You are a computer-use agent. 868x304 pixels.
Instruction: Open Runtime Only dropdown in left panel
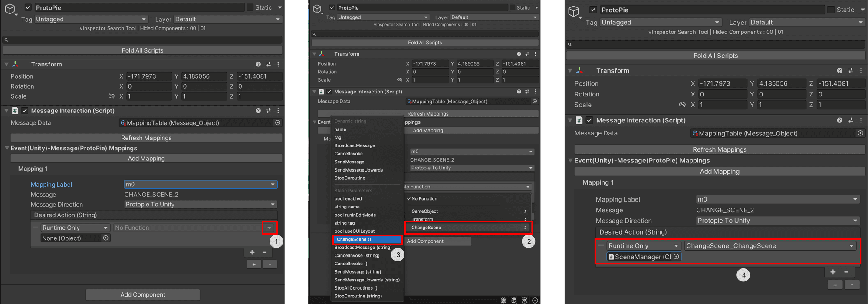(x=76, y=228)
